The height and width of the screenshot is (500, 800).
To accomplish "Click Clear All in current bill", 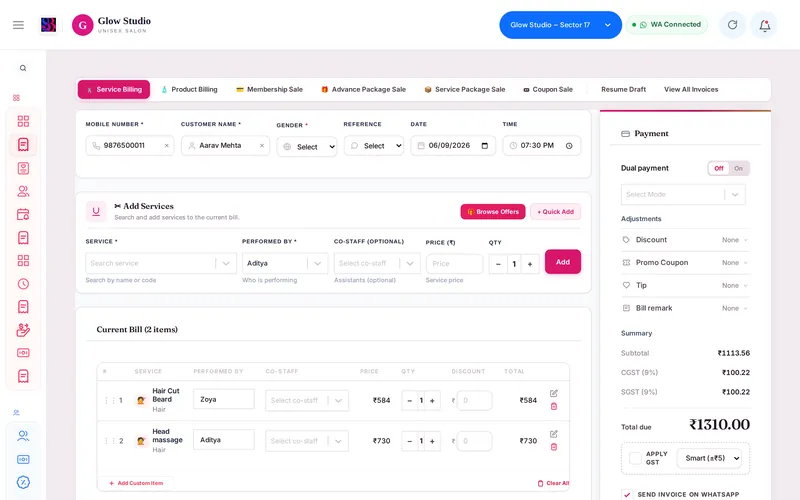I will [554, 483].
